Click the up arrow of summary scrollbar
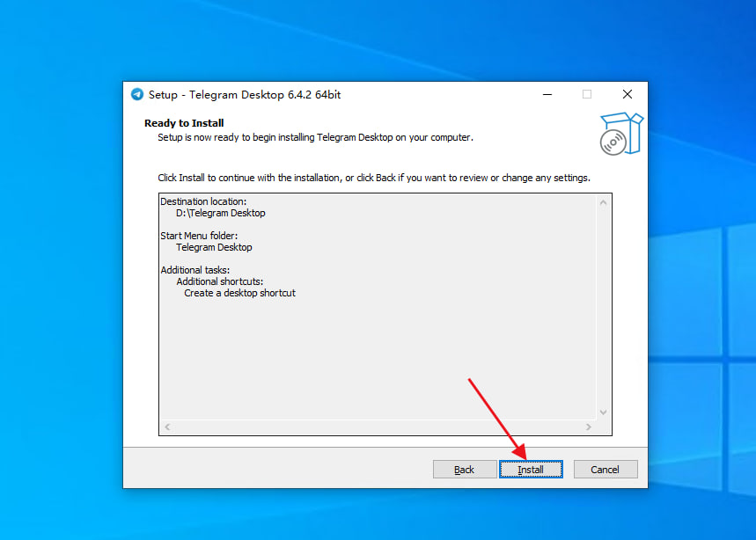 [x=603, y=203]
